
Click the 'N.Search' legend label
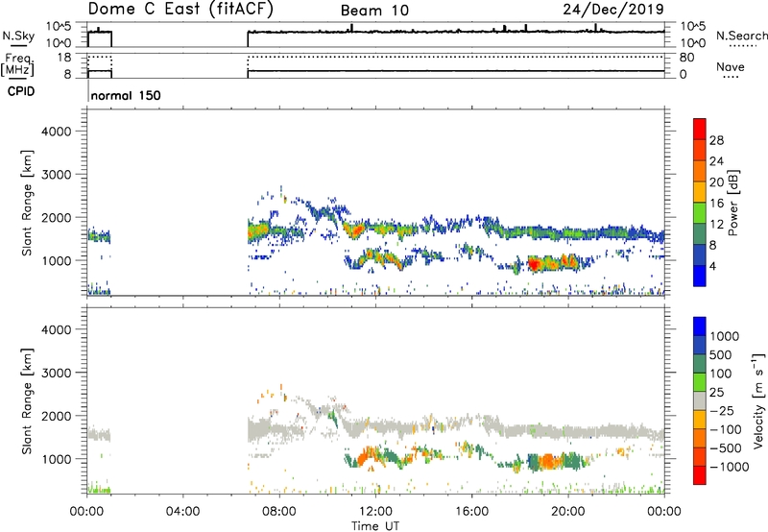pyautogui.click(x=741, y=36)
